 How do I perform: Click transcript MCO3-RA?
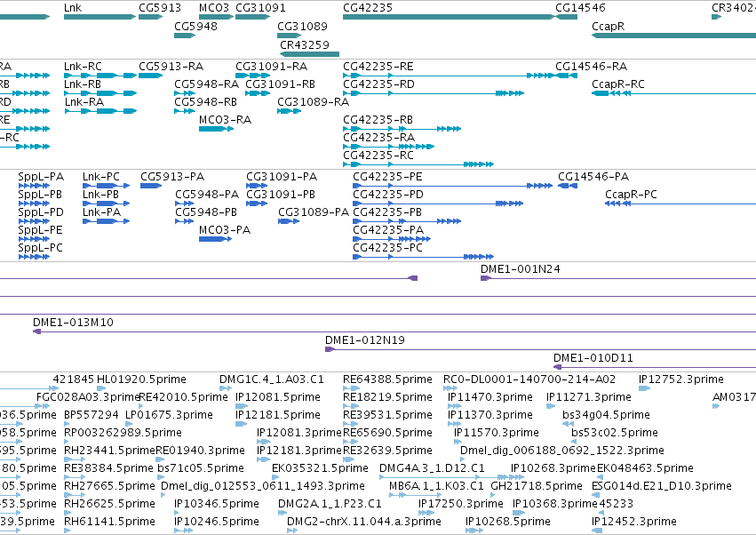(x=225, y=120)
